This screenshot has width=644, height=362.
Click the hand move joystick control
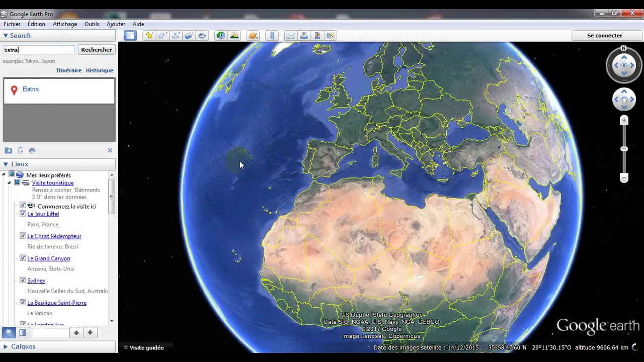(624, 100)
